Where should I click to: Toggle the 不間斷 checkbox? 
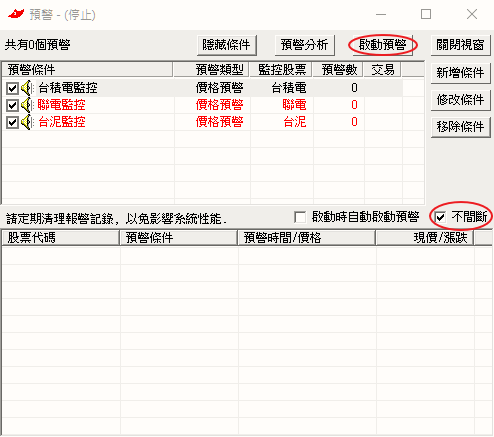click(440, 218)
